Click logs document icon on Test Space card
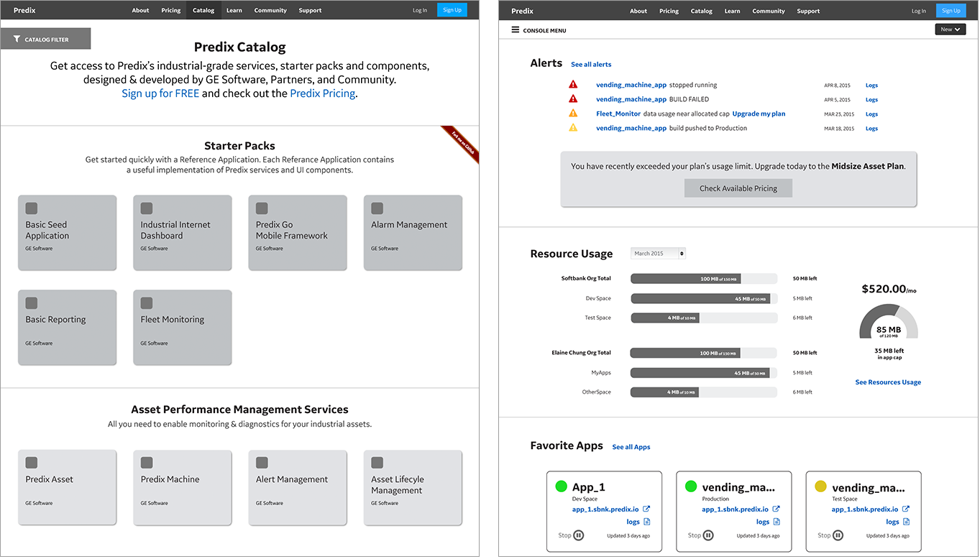980x559 pixels. pos(906,522)
